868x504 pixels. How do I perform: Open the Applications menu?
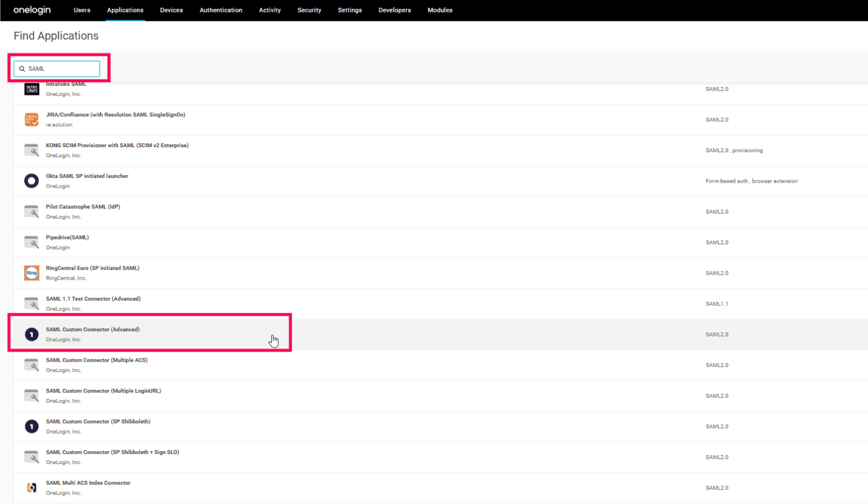[x=125, y=10]
